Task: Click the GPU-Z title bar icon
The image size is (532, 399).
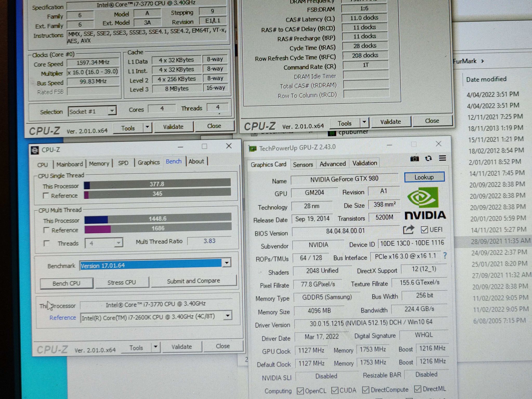Action: tap(252, 149)
